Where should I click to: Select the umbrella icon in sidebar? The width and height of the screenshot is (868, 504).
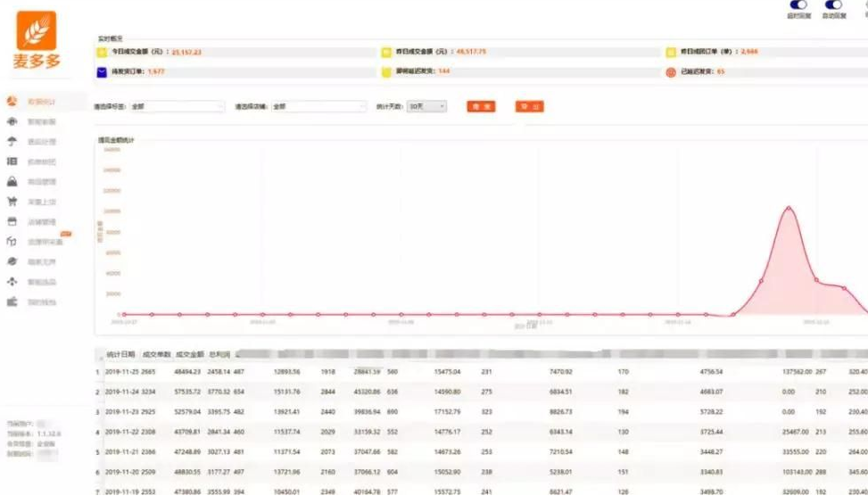click(12, 141)
